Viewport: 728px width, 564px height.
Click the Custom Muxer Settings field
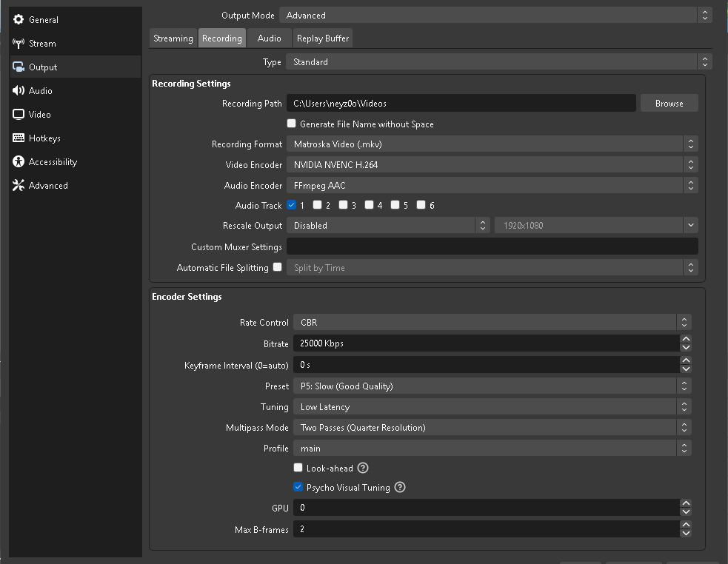coord(492,246)
